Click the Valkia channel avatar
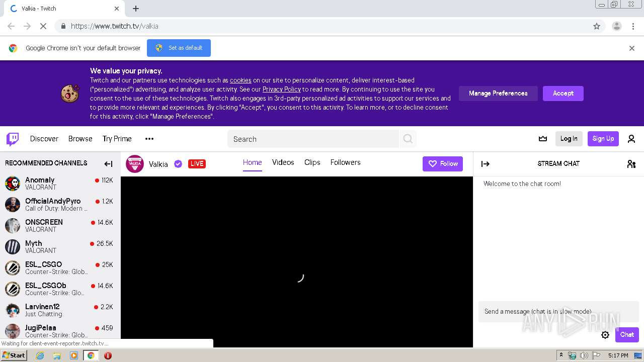The image size is (644, 362). coord(135,163)
